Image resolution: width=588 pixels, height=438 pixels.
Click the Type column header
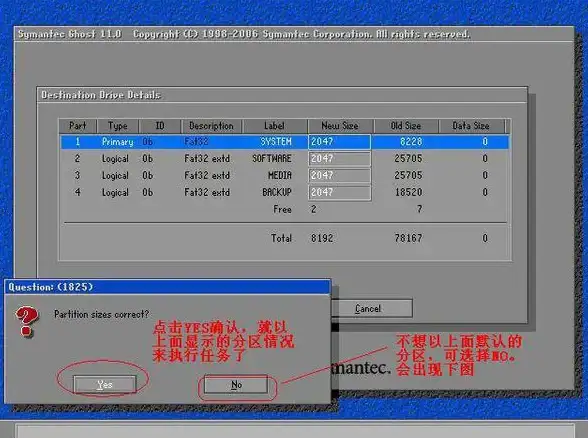[118, 126]
